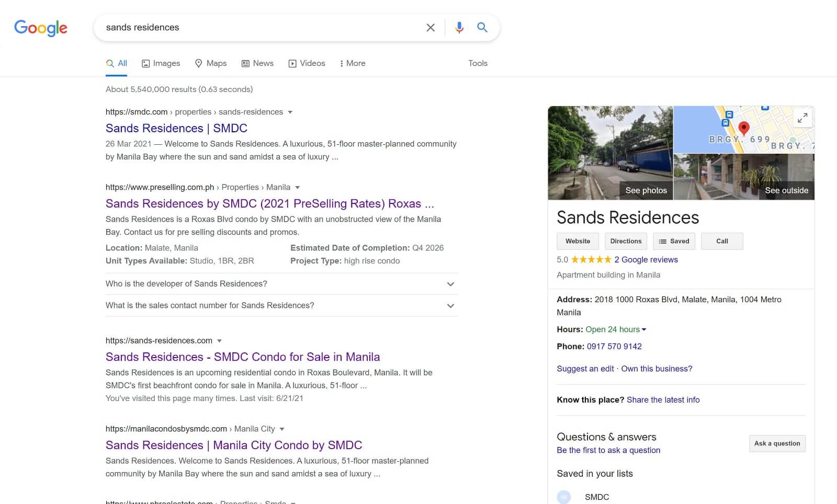Open the 2 Google reviews link
Image resolution: width=837 pixels, height=504 pixels.
(646, 260)
